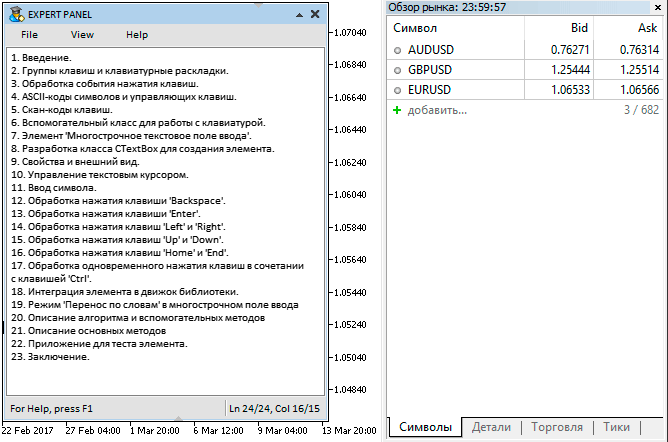Close the Expert Panel window
The height and width of the screenshot is (442, 668).
pos(315,14)
